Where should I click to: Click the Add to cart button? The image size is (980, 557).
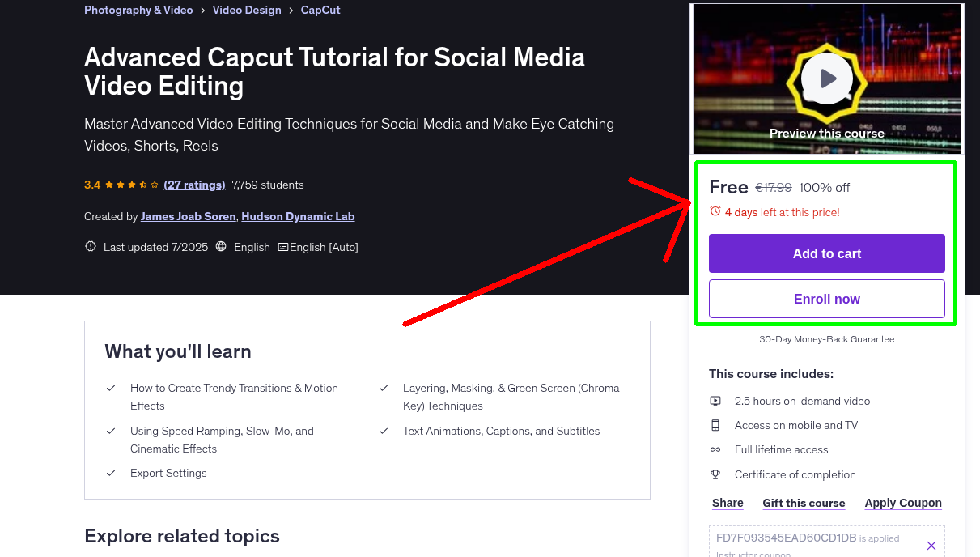tap(826, 253)
